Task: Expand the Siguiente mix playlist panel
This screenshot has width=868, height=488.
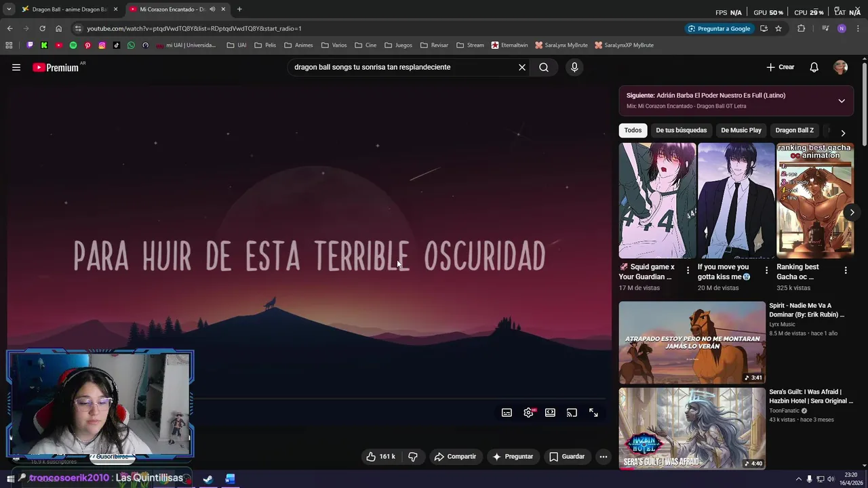Action: point(842,101)
